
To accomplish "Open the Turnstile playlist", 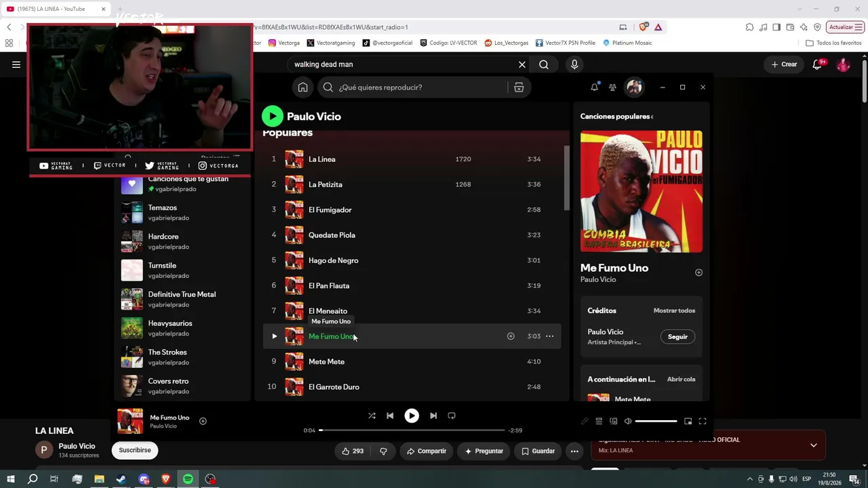I will tap(183, 270).
